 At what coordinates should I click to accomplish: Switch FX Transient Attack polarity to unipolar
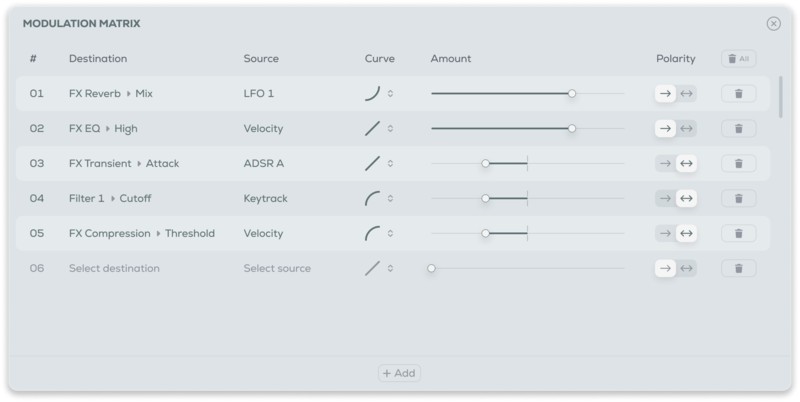click(x=665, y=164)
